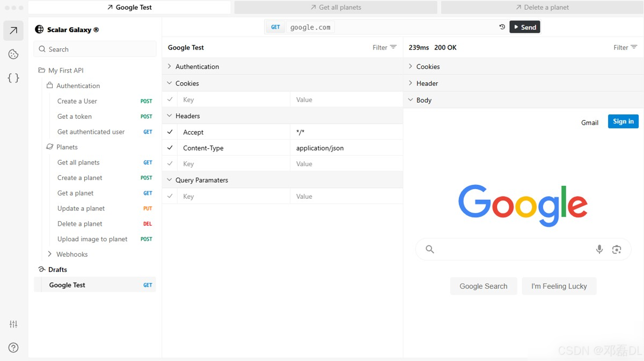The width and height of the screenshot is (644, 361).
Task: Toggle the empty Cookies row checkbox
Action: [x=170, y=99]
